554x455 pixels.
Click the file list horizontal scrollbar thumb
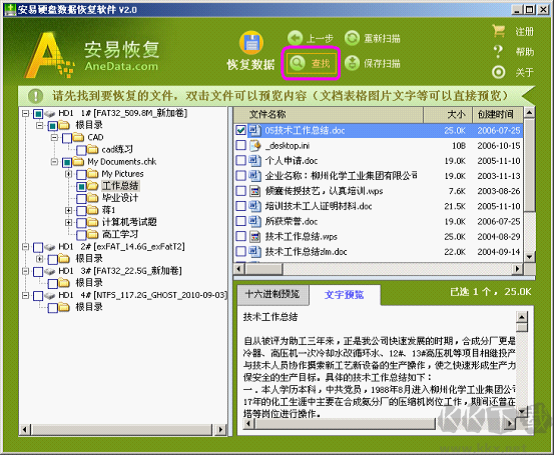[x=264, y=269]
